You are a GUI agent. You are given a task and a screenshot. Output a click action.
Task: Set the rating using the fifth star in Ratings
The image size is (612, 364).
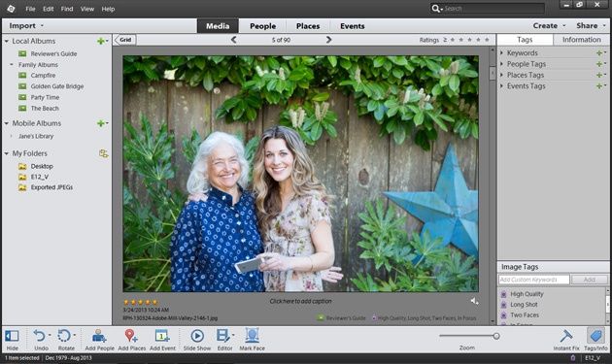(487, 40)
